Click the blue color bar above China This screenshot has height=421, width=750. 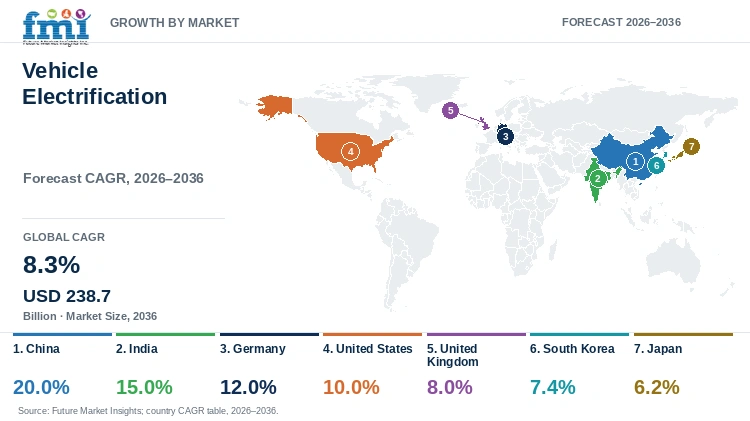[62, 334]
